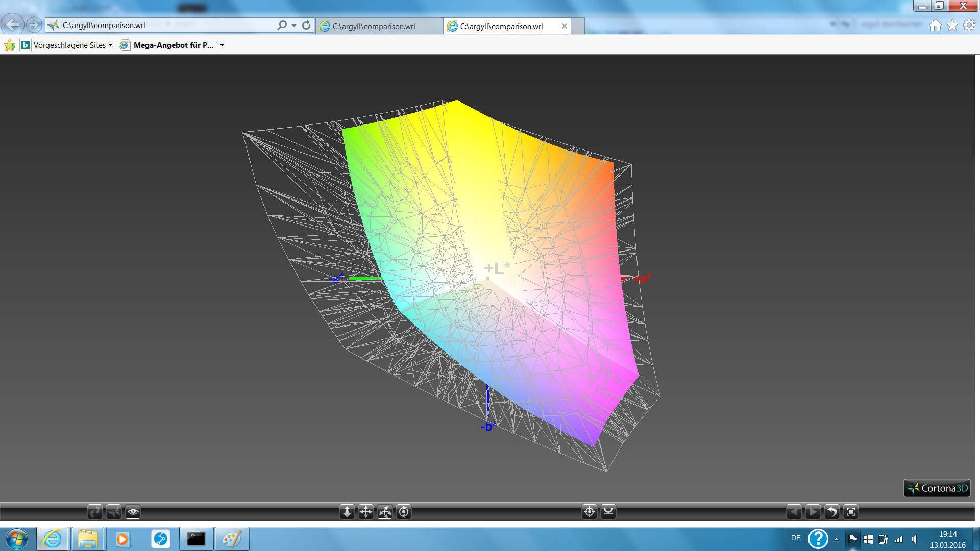Select the Roll rotation icon
This screenshot has width=980, height=551.
(404, 512)
